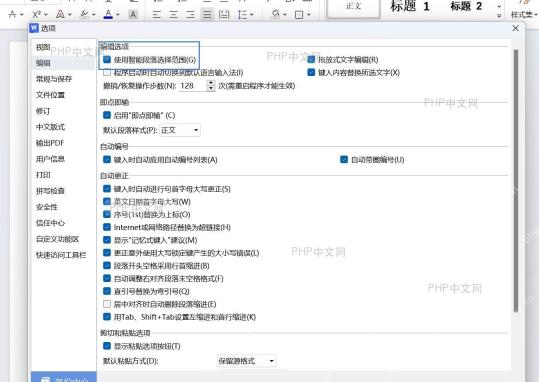Select the 标题 1 heading style
539x382 pixels.
[x=410, y=6]
